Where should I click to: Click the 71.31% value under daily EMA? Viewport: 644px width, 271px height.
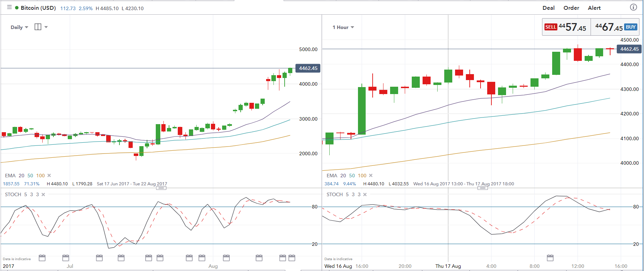pyautogui.click(x=32, y=184)
